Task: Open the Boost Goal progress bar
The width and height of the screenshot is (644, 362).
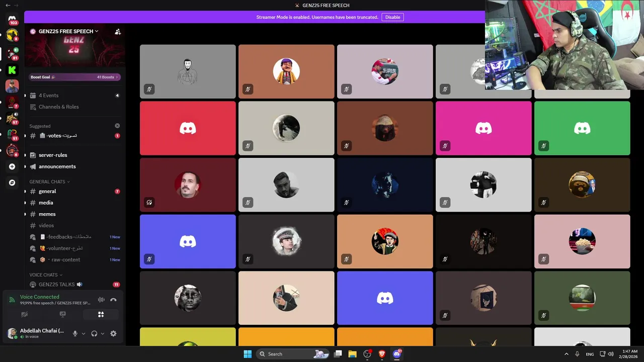Action: click(x=74, y=77)
